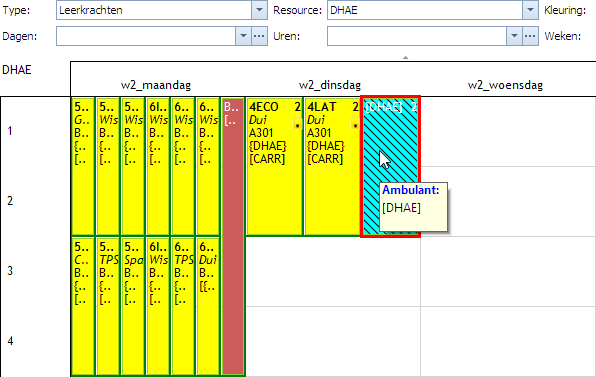Select the 6.. TPS lesson block on maandag
The image size is (596, 377).
coord(183,306)
